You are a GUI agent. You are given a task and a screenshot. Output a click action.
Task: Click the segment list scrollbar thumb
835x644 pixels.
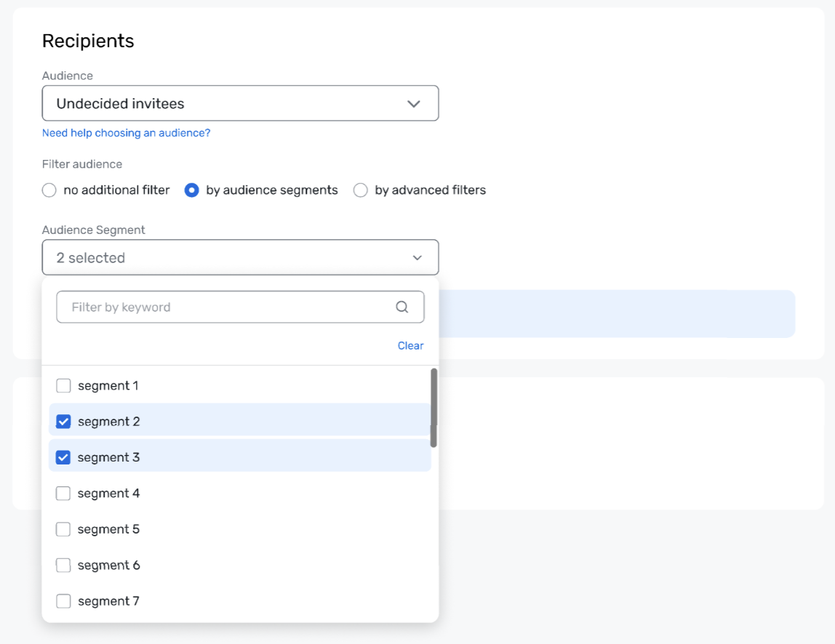(x=434, y=408)
